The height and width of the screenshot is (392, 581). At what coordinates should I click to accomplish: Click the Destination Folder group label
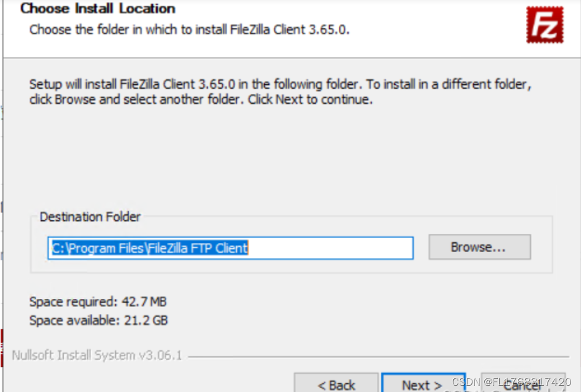point(89,217)
